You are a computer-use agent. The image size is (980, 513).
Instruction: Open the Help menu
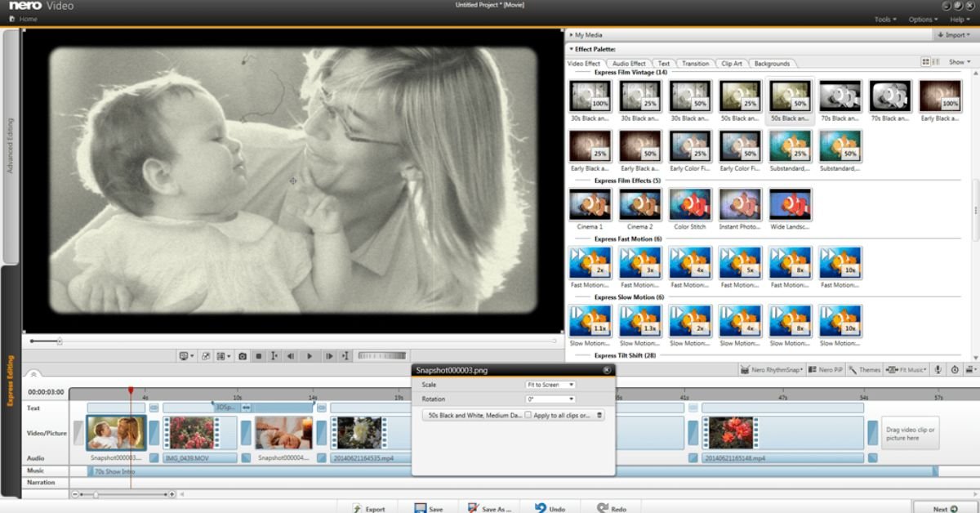coord(959,19)
